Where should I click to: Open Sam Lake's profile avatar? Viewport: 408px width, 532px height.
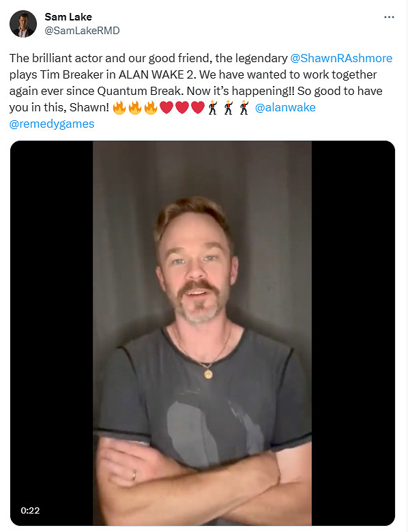coord(23,24)
